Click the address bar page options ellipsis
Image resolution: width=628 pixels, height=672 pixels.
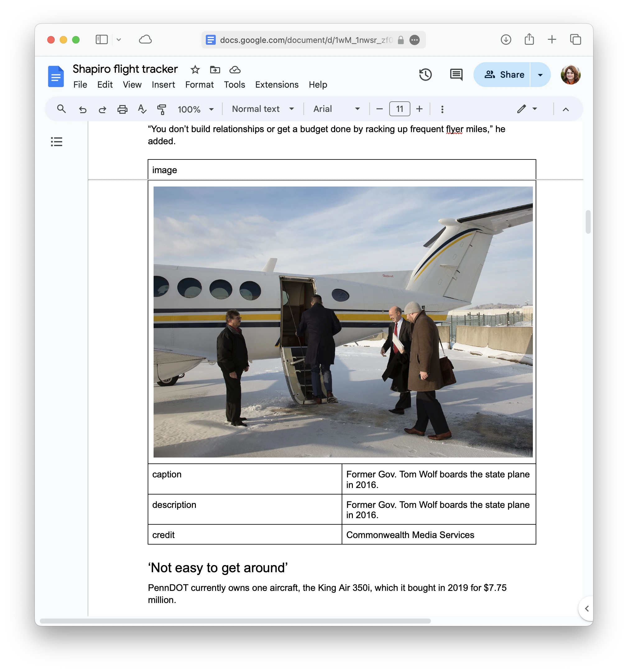415,40
